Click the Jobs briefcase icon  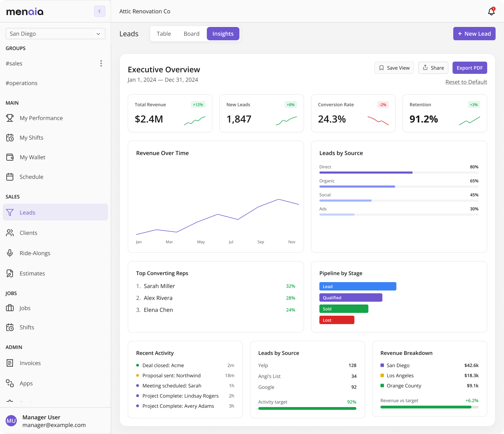coord(10,308)
